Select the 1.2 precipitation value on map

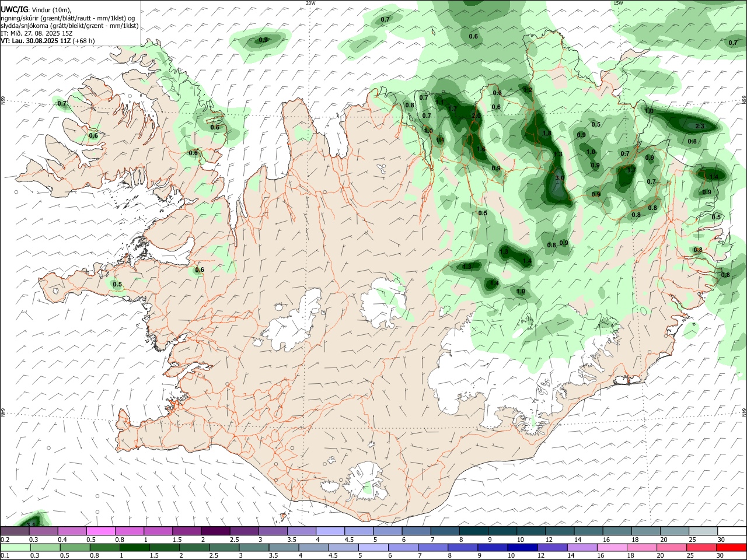coord(528,90)
